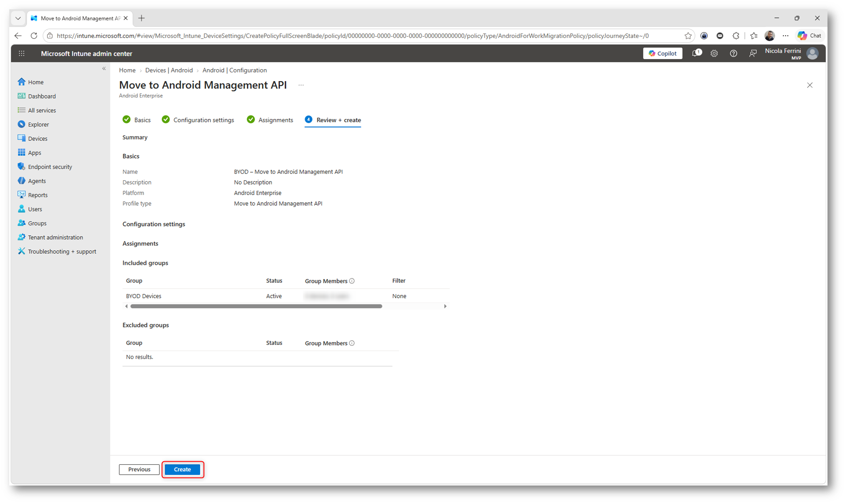The image size is (846, 504).
Task: Open a new browser tab
Action: 141,18
